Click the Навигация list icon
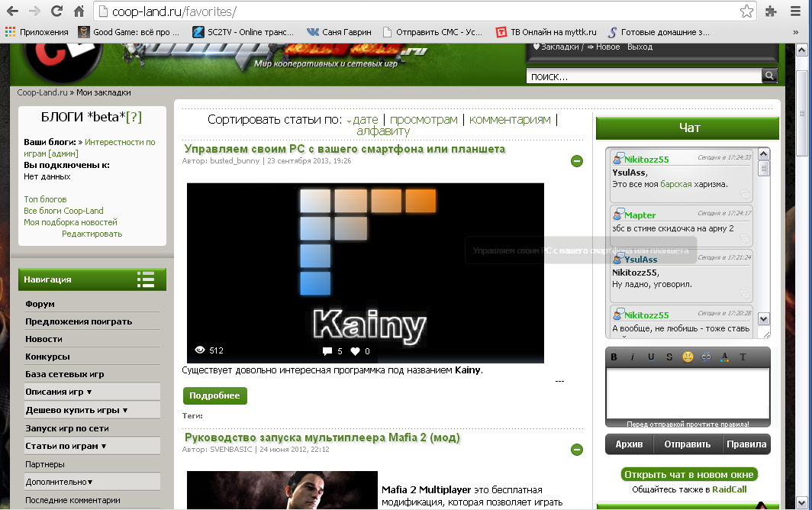 click(x=146, y=279)
